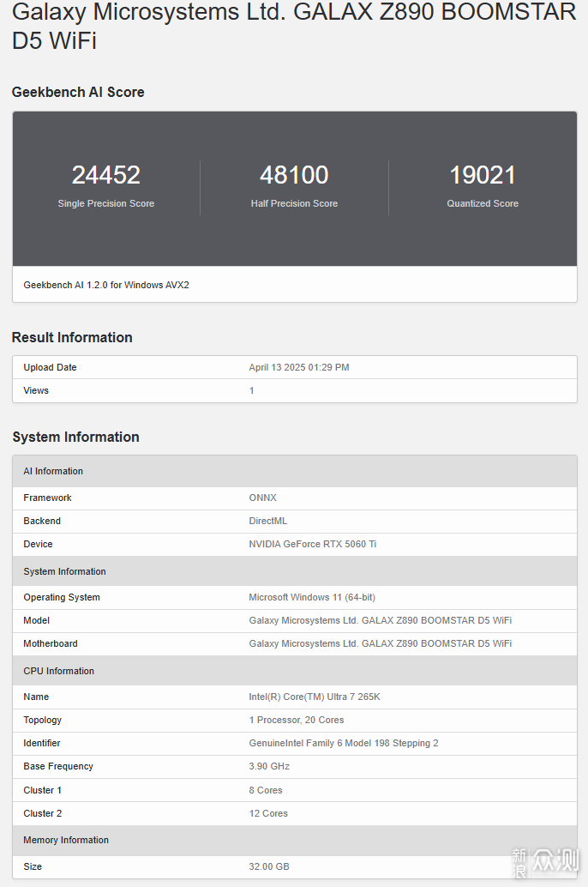Select Geekbench AI 1.2.0 for Windows AVX2 text

click(x=106, y=285)
